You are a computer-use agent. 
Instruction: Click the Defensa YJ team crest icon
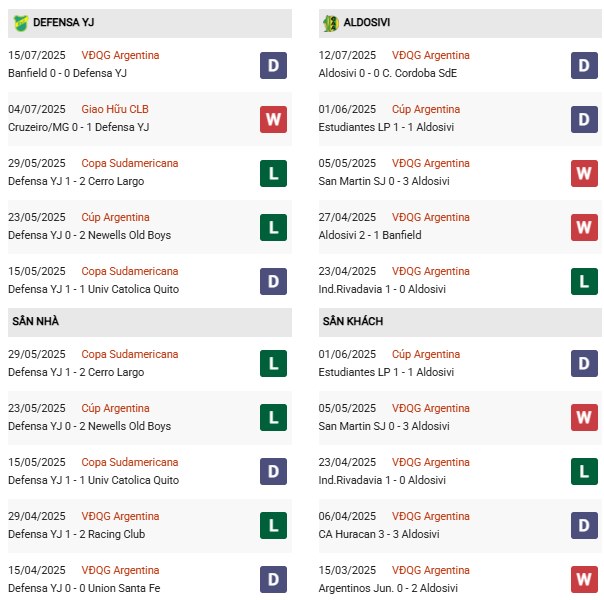[x=20, y=22]
